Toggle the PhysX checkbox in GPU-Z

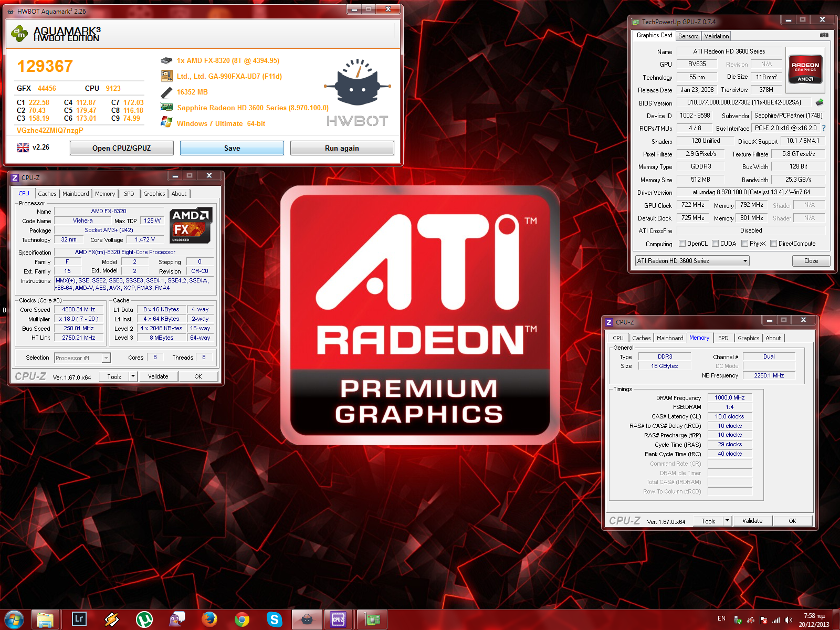click(744, 244)
